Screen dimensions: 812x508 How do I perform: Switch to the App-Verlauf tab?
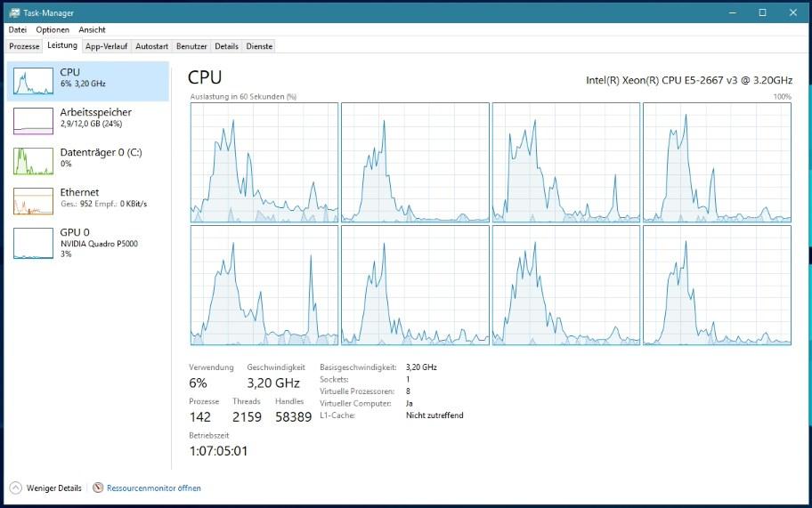(x=106, y=46)
